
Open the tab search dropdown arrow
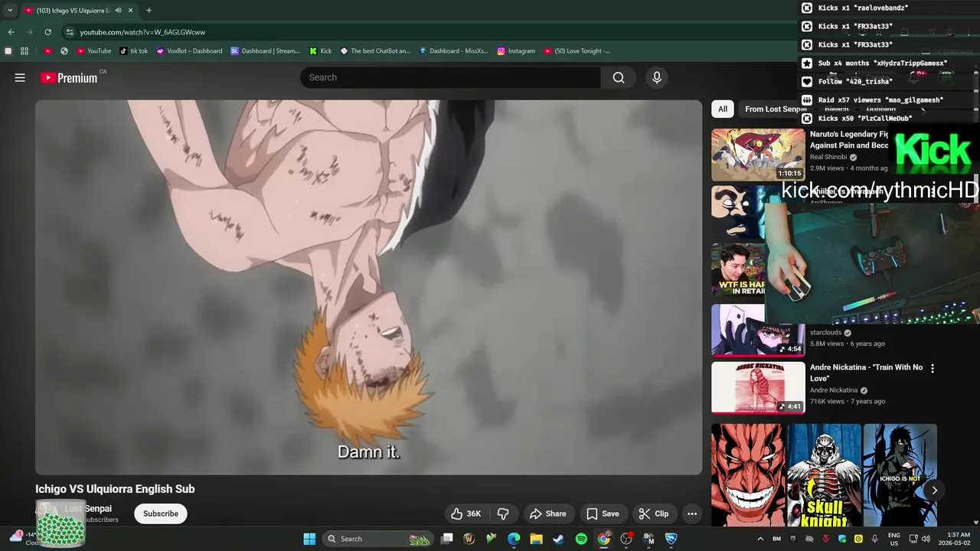10,11
